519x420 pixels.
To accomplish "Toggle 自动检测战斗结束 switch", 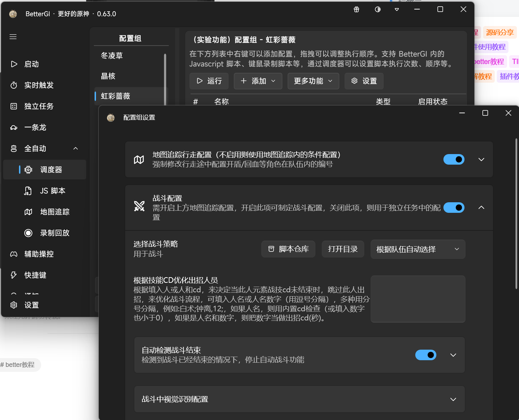I will pos(426,355).
